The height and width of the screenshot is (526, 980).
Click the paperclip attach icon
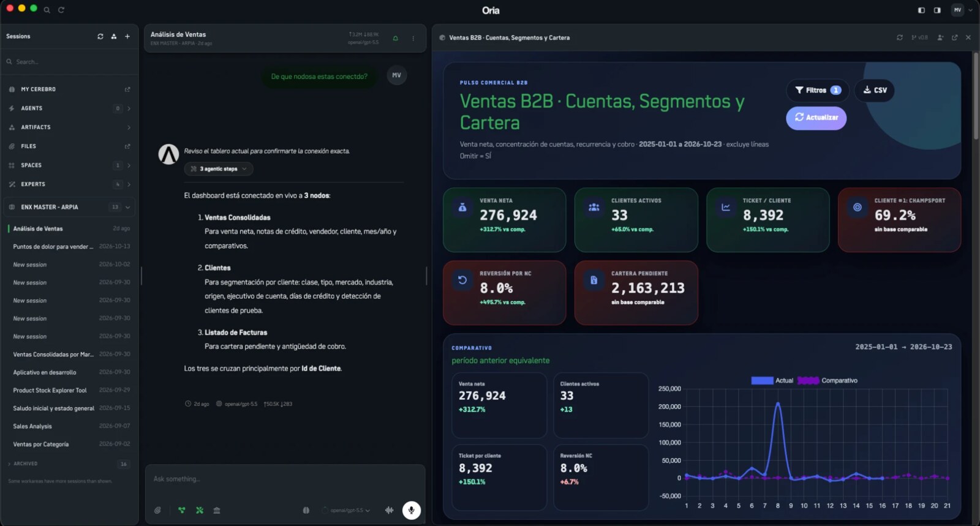157,510
